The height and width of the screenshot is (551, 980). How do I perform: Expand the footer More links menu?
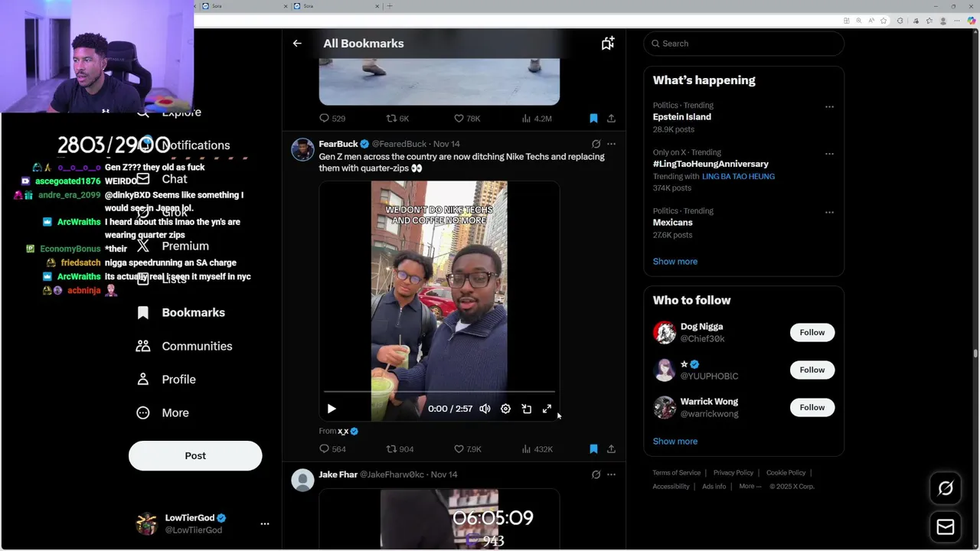[x=750, y=487]
